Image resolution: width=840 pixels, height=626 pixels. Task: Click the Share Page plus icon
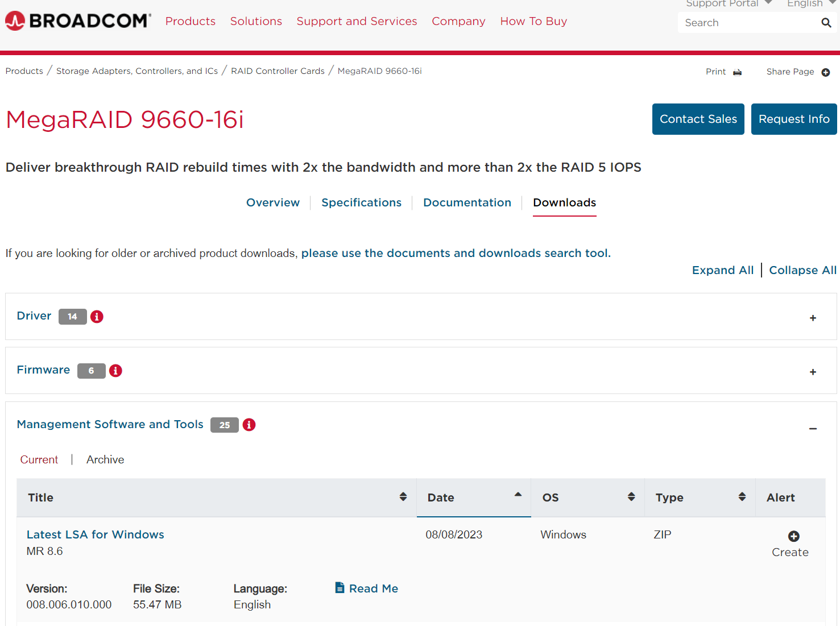click(826, 72)
